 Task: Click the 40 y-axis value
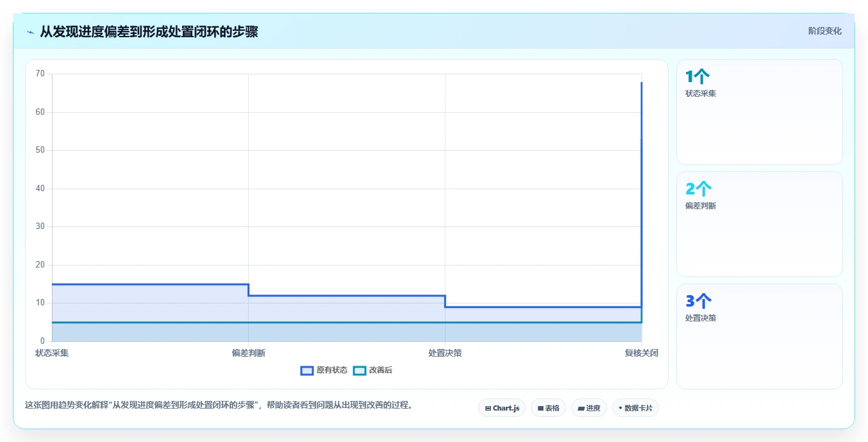40,189
